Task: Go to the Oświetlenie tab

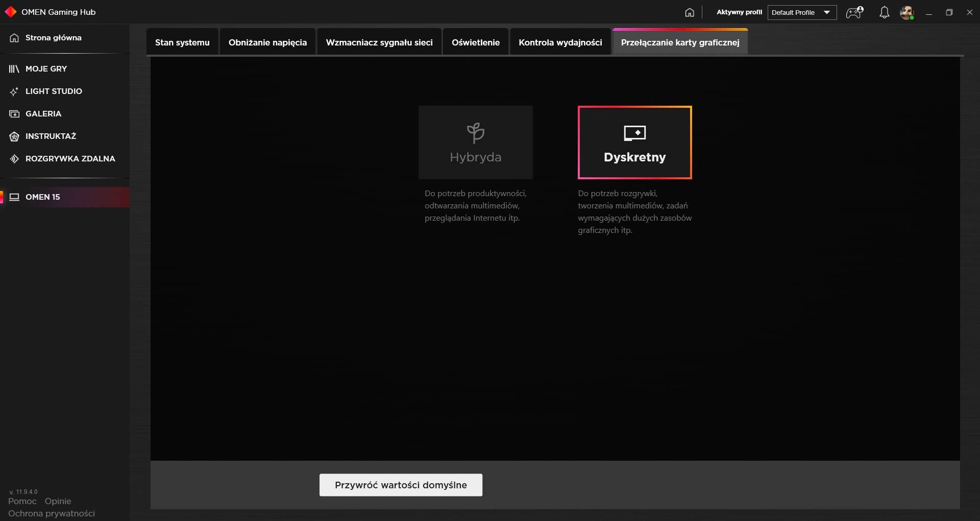Action: 476,42
